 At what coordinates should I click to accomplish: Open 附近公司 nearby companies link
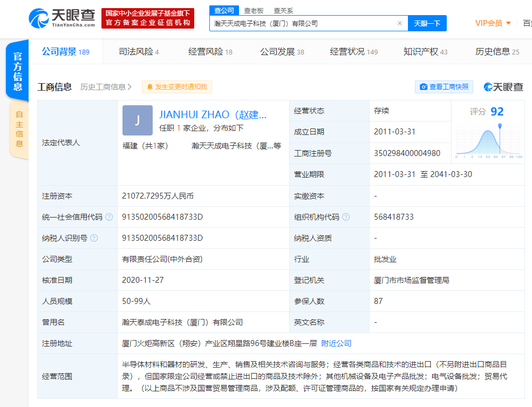tap(336, 343)
